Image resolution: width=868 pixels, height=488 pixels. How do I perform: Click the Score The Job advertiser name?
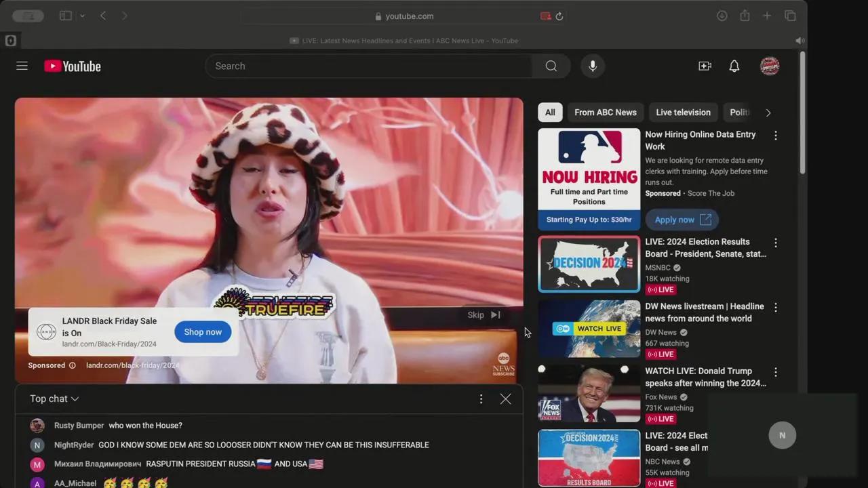pos(711,193)
